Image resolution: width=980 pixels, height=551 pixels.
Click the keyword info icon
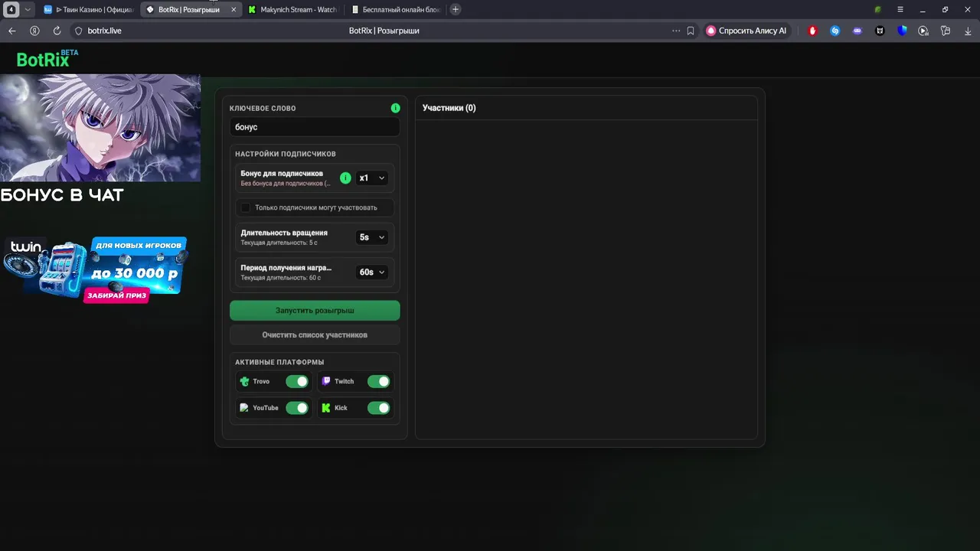[x=395, y=108]
